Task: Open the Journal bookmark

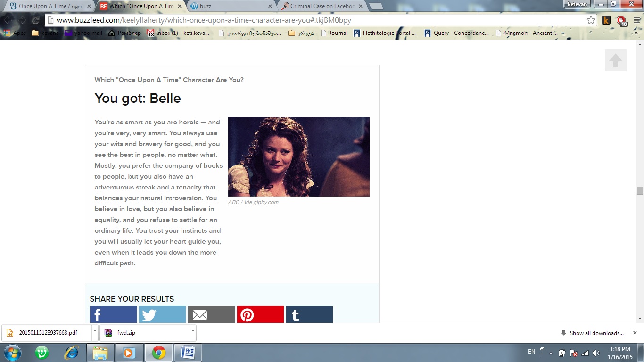Action: pyautogui.click(x=334, y=33)
